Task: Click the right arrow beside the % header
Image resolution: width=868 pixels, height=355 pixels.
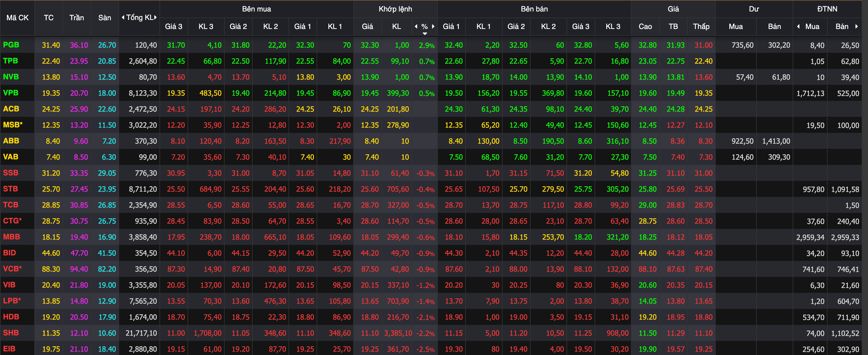Action: click(433, 26)
